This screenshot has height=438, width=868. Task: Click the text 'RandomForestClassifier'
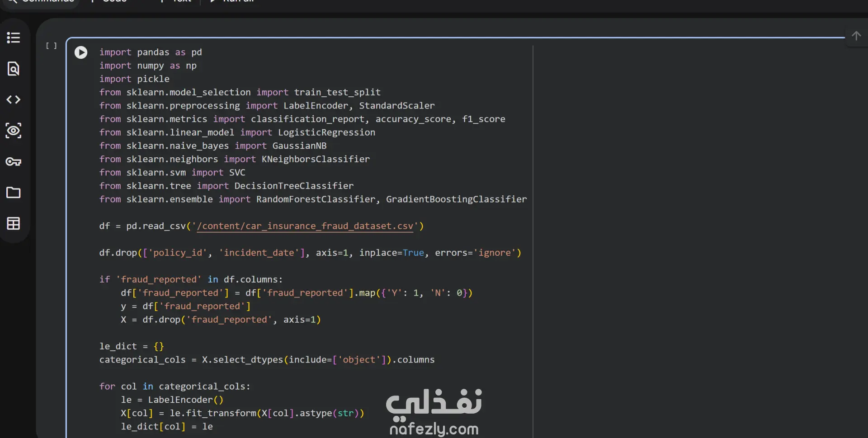(x=316, y=199)
